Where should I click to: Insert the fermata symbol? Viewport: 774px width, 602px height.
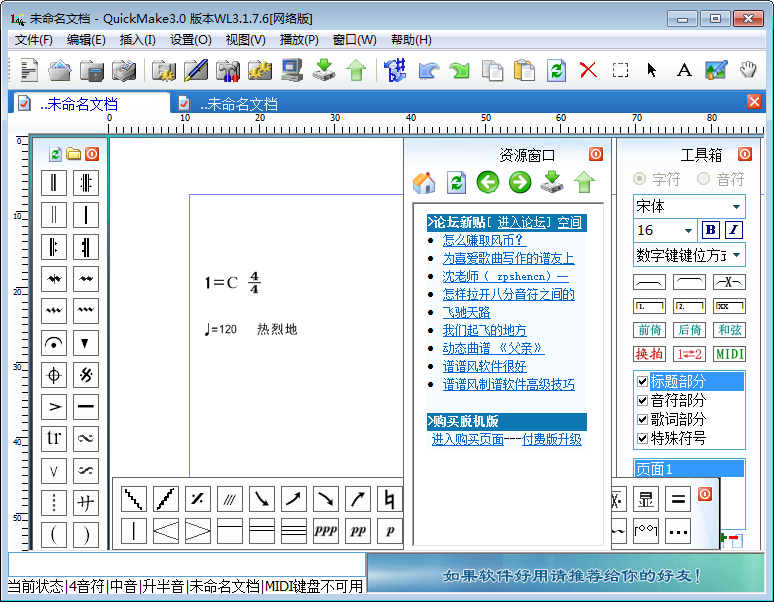(x=54, y=343)
